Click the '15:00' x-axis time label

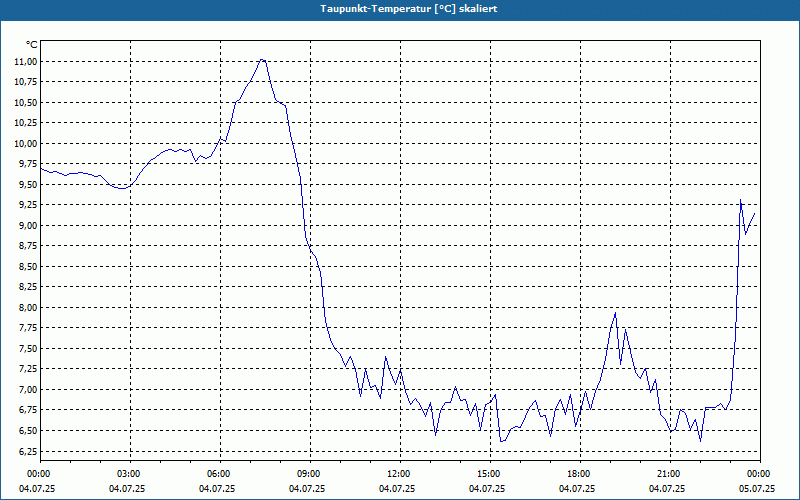pos(487,474)
